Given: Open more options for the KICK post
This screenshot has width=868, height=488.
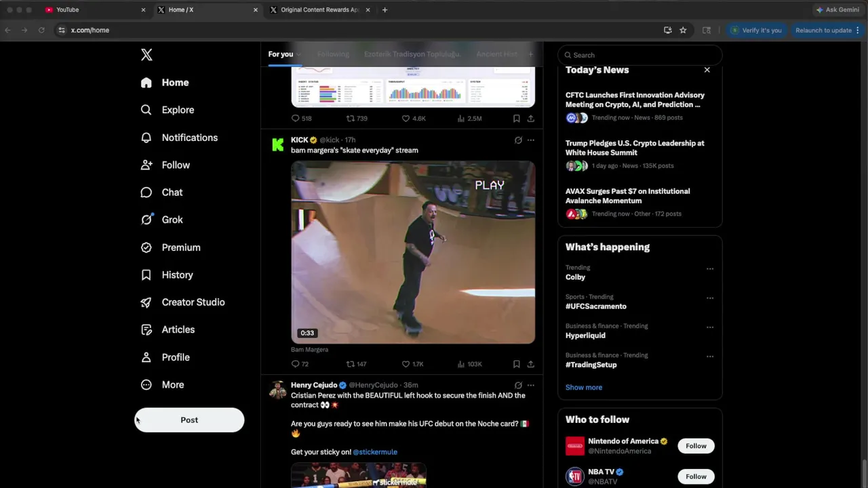Looking at the screenshot, I should pyautogui.click(x=530, y=140).
